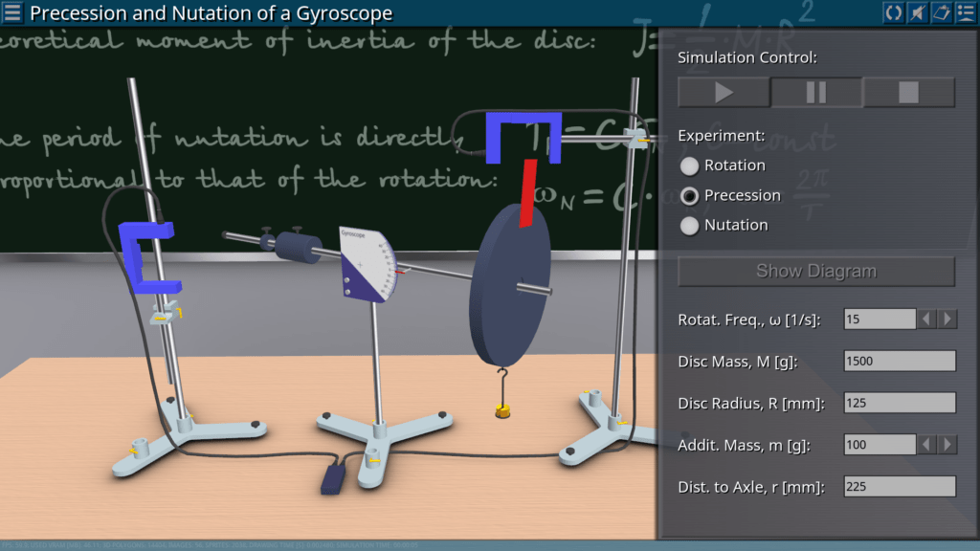Toggle the muted speaker sound icon
This screenshot has width=980, height=551.
pyautogui.click(x=917, y=12)
